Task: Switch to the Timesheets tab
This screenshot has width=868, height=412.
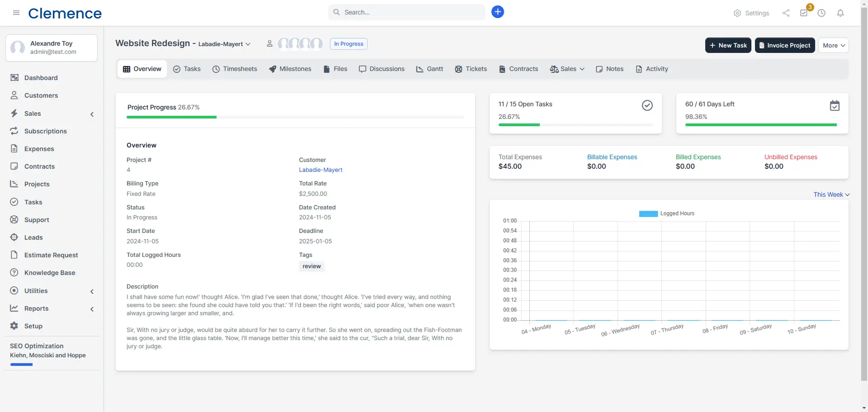Action: pos(235,69)
